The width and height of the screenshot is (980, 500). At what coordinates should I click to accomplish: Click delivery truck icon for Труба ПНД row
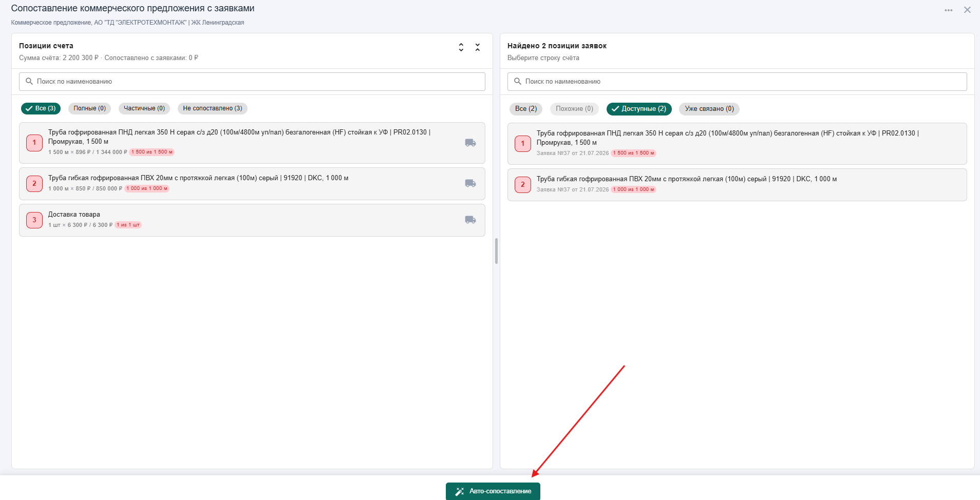tap(470, 143)
